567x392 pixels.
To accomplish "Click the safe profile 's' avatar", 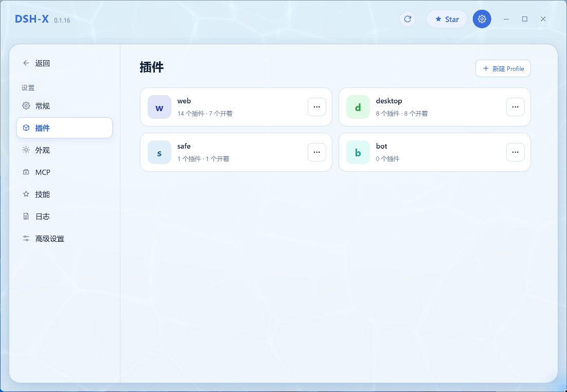I will pyautogui.click(x=159, y=152).
